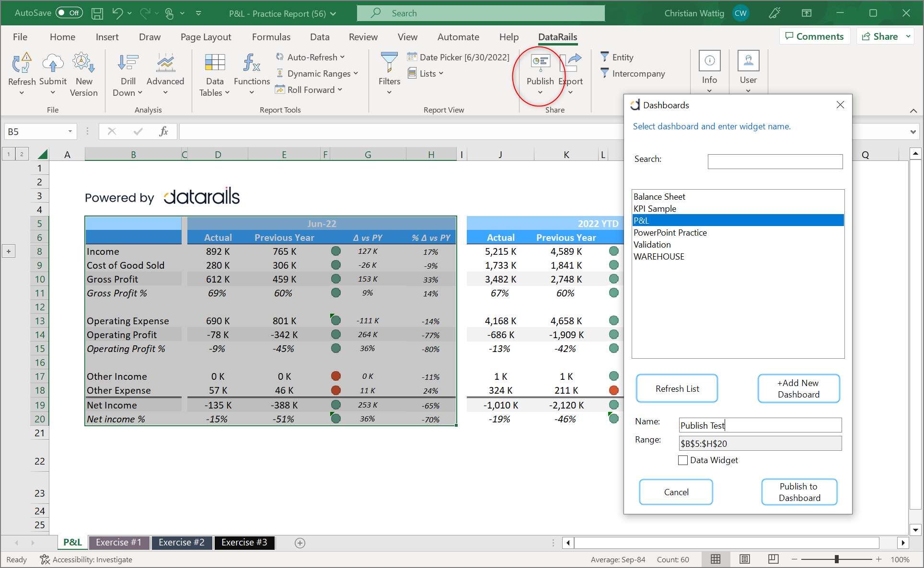This screenshot has width=924, height=568.
Task: Click the DataRails Refresh icon
Action: 22,63
